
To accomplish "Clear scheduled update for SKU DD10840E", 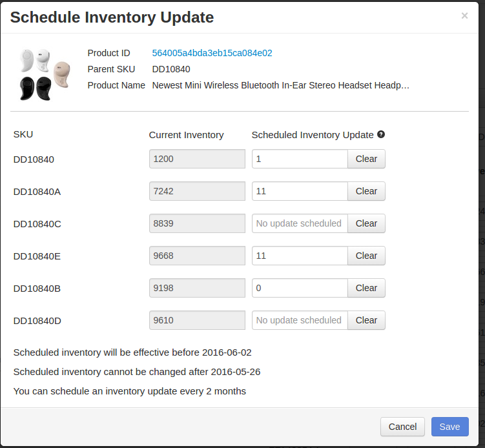I will pos(366,256).
